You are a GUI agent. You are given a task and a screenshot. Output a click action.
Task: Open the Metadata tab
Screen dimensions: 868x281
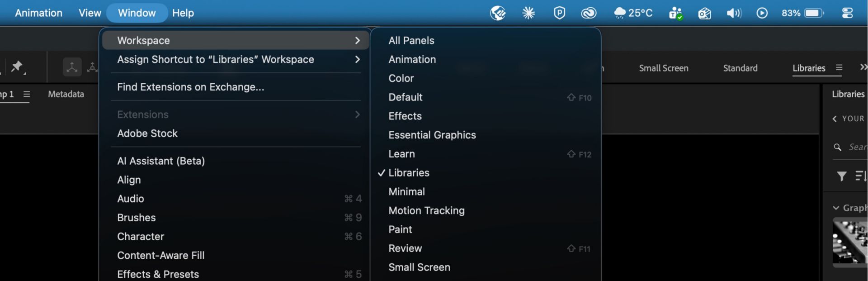pos(66,94)
